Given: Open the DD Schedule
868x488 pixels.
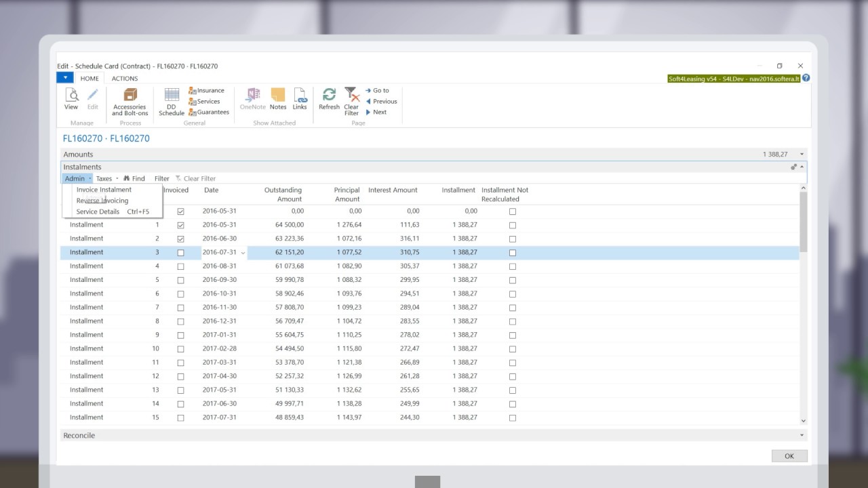Looking at the screenshot, I should click(172, 102).
